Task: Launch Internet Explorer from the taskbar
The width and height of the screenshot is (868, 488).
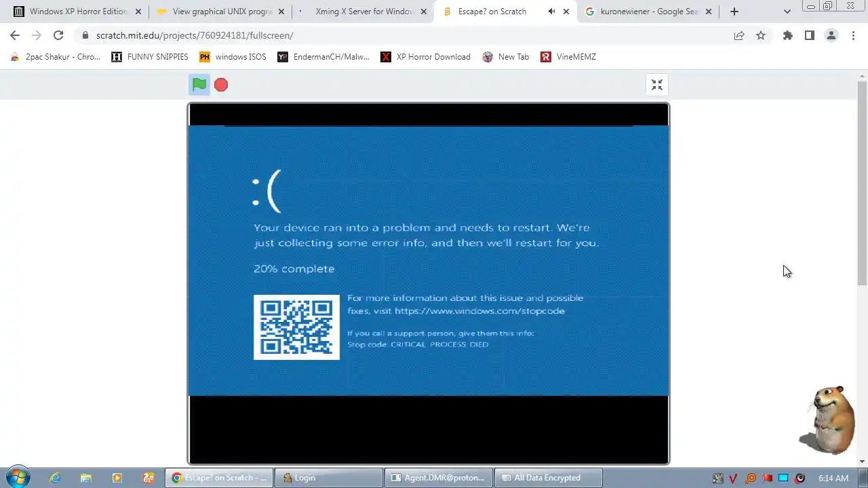Action: (55, 478)
